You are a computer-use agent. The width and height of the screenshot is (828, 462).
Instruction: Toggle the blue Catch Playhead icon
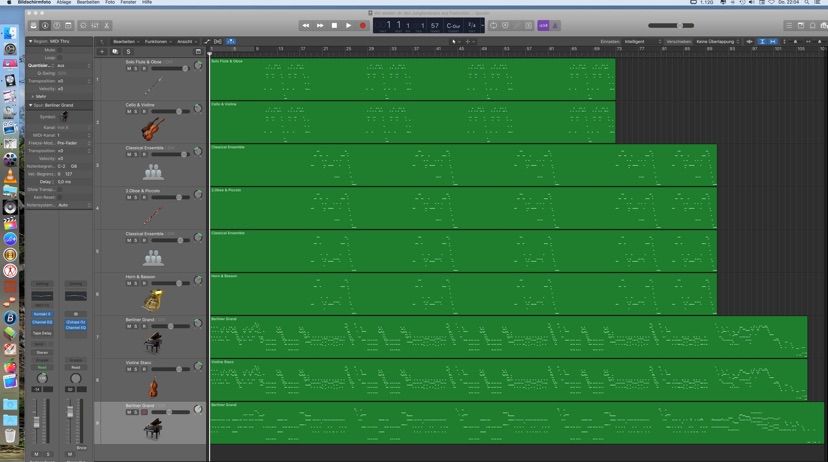pyautogui.click(x=231, y=41)
